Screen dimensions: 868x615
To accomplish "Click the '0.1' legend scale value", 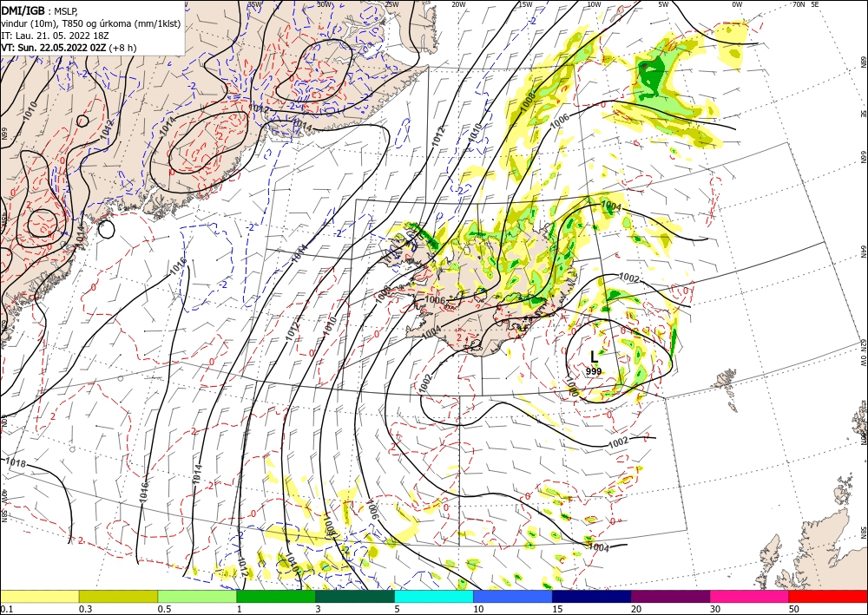I will (x=5, y=609).
